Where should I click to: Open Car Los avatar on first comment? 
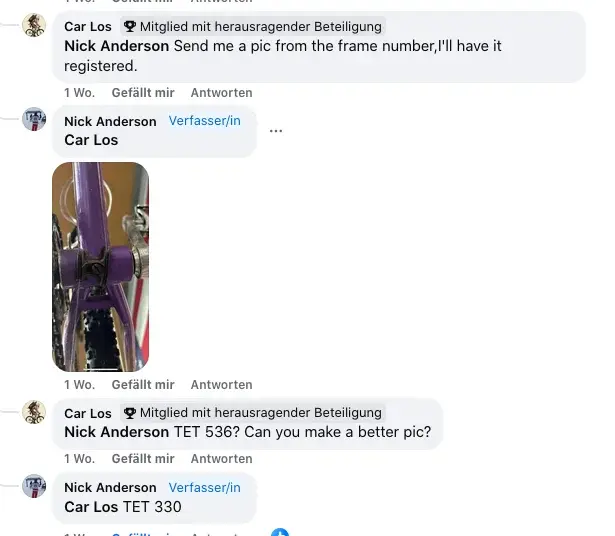pos(34,25)
